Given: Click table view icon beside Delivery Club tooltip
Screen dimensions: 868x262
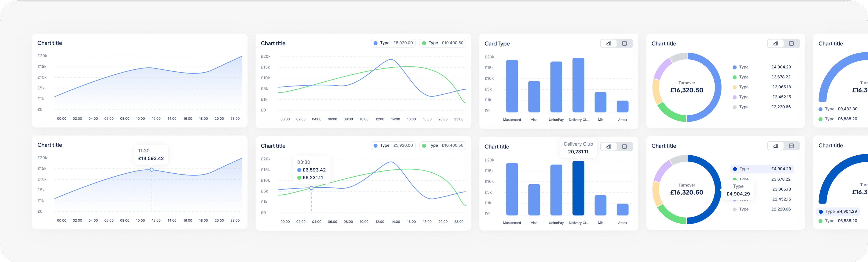Looking at the screenshot, I should tap(624, 147).
